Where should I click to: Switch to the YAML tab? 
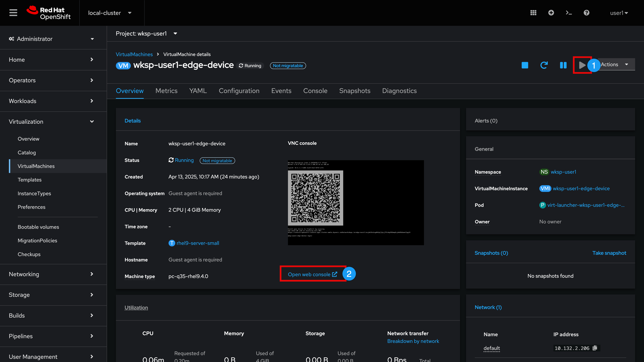(198, 91)
